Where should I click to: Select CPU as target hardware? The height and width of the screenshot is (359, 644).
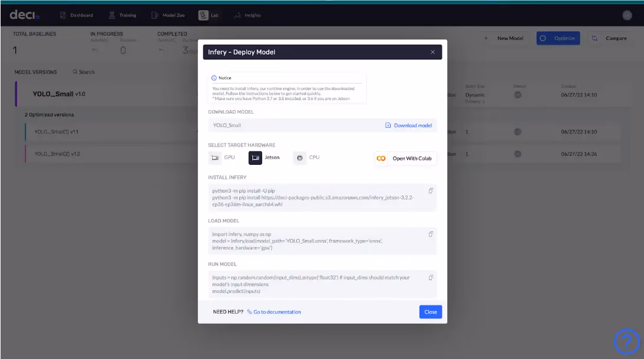click(x=307, y=158)
